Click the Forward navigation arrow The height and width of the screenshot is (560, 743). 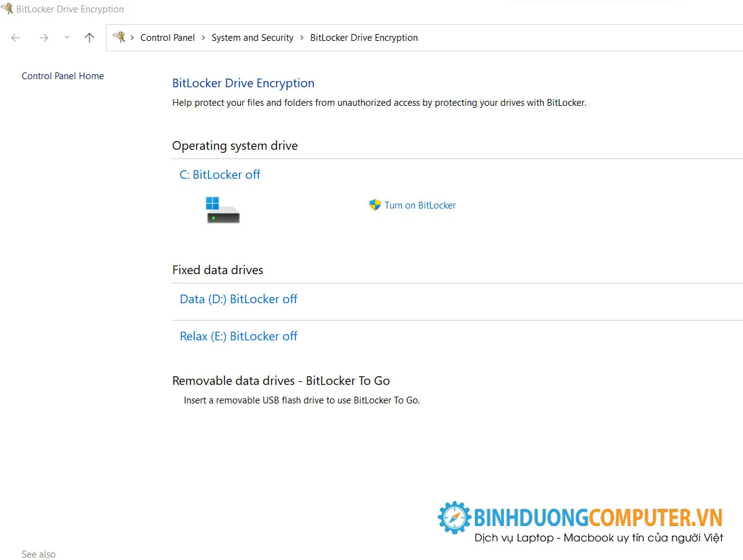(43, 38)
